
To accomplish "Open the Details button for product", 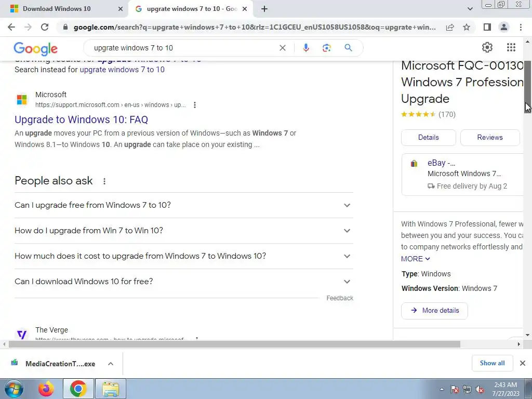I will [x=429, y=137].
